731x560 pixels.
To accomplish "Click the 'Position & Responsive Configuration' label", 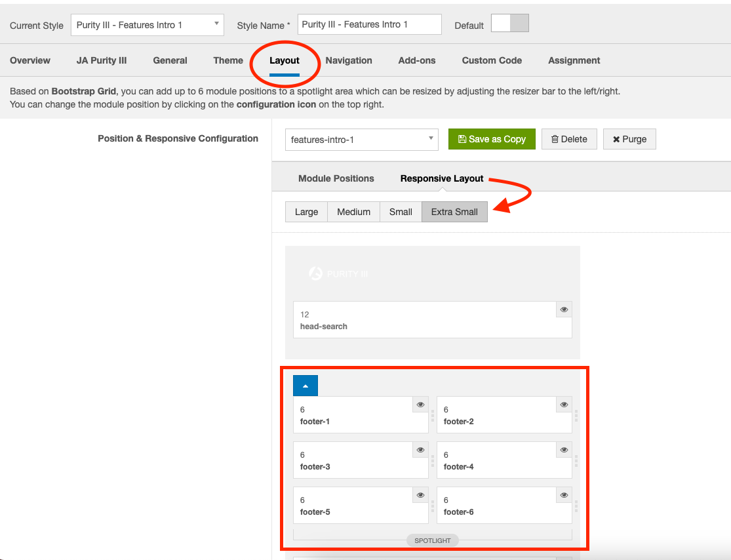I will (x=178, y=138).
